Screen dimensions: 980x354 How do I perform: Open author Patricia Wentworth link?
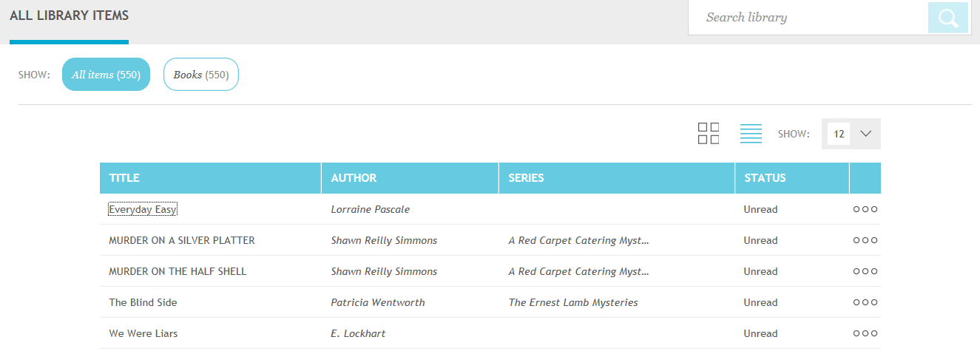(378, 302)
